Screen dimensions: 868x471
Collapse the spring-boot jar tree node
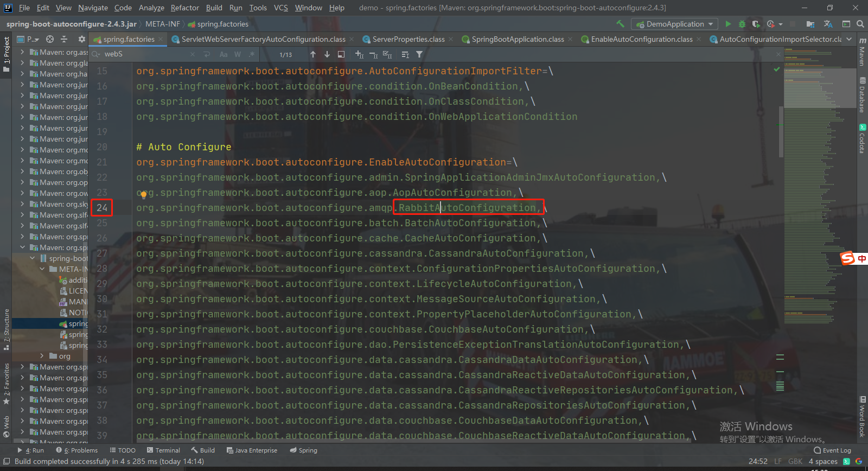tap(33, 258)
